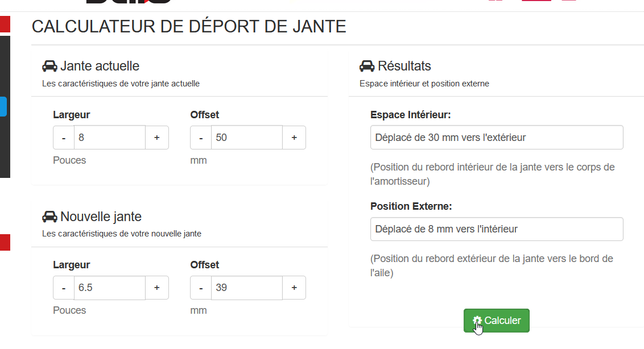The image size is (644, 349).
Task: Click the car icon beside Nouvelle jante
Action: pos(49,217)
